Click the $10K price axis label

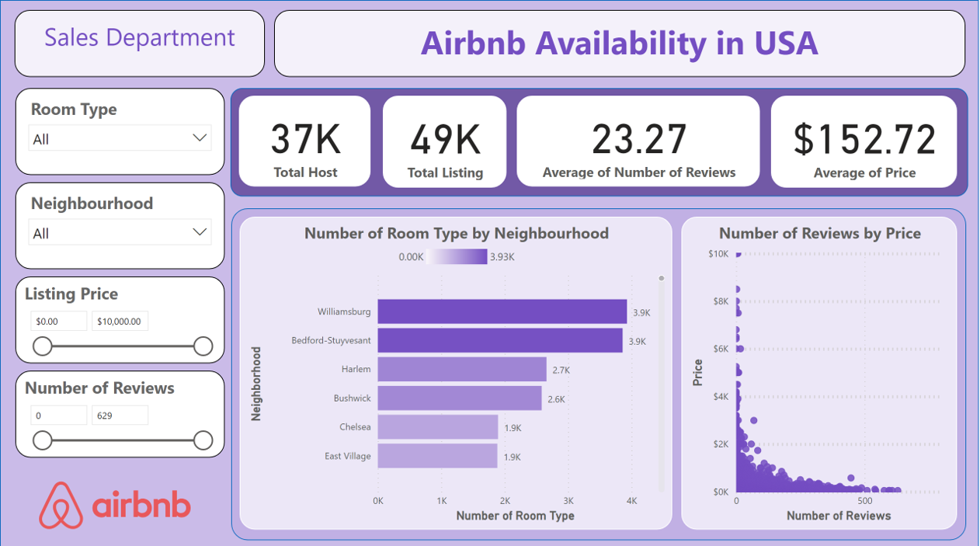pos(719,254)
